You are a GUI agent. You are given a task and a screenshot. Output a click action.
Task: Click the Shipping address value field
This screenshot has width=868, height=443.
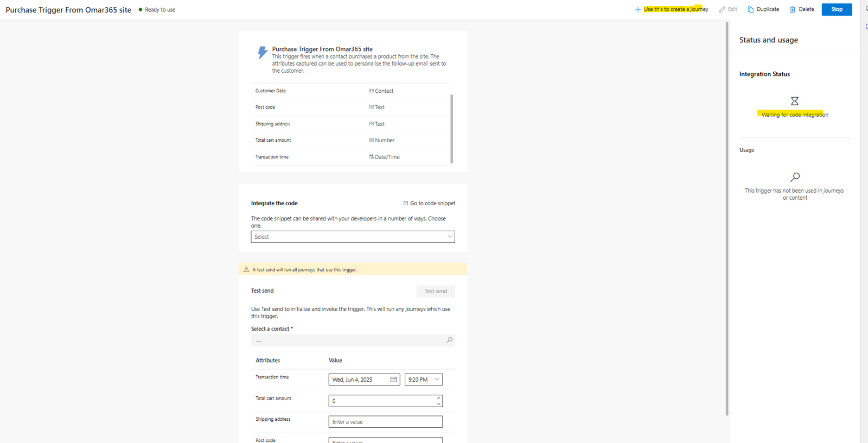pyautogui.click(x=385, y=422)
